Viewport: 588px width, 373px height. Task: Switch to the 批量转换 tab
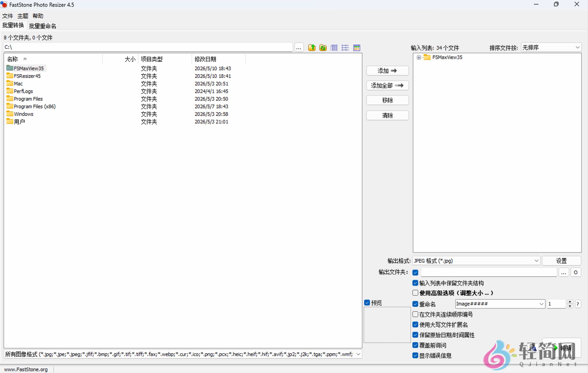pyautogui.click(x=13, y=25)
